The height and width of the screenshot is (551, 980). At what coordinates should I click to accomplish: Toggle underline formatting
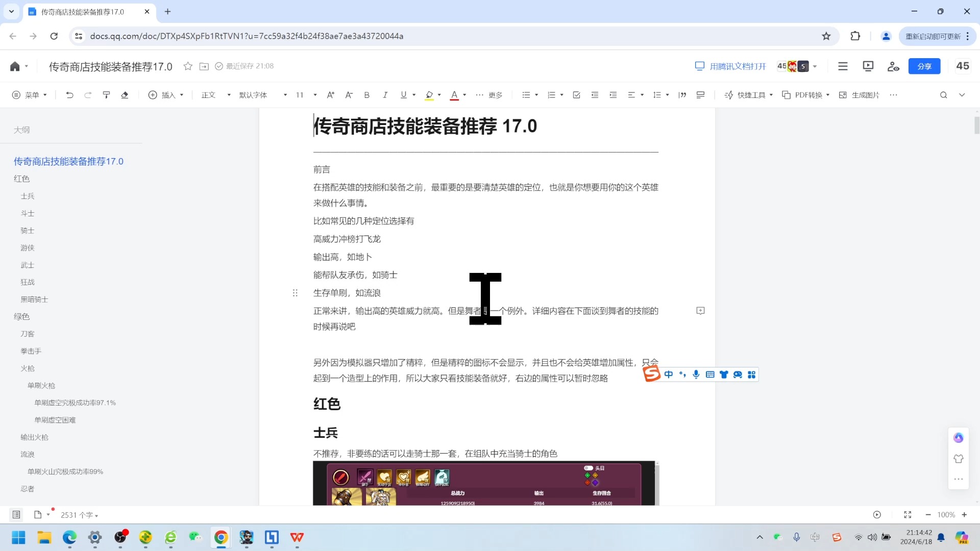(x=404, y=95)
